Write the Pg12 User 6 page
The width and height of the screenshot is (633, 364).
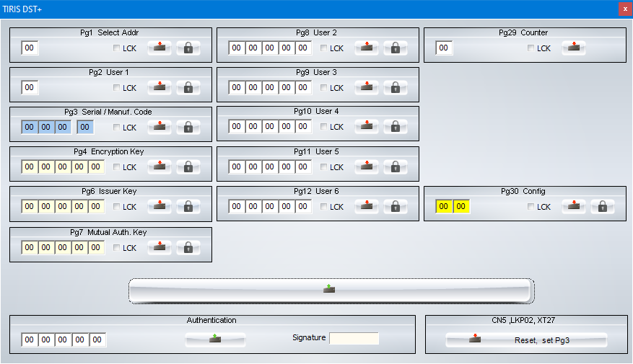coord(367,206)
